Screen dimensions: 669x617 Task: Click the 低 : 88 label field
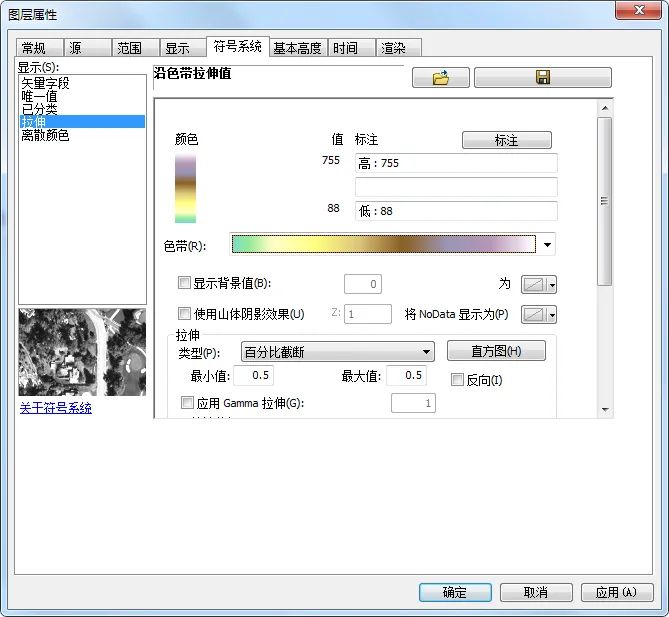(456, 211)
